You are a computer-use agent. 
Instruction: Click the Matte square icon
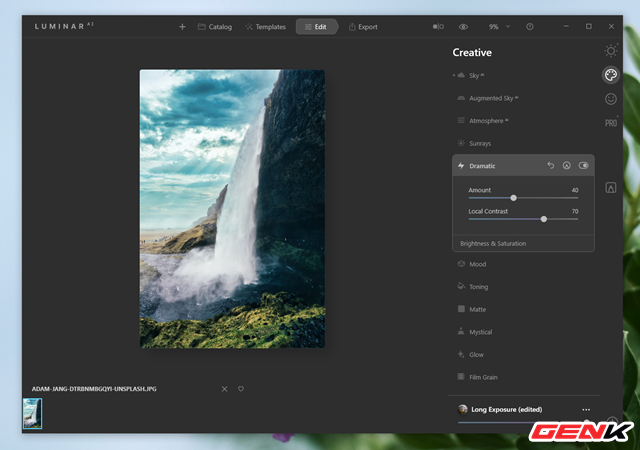461,309
